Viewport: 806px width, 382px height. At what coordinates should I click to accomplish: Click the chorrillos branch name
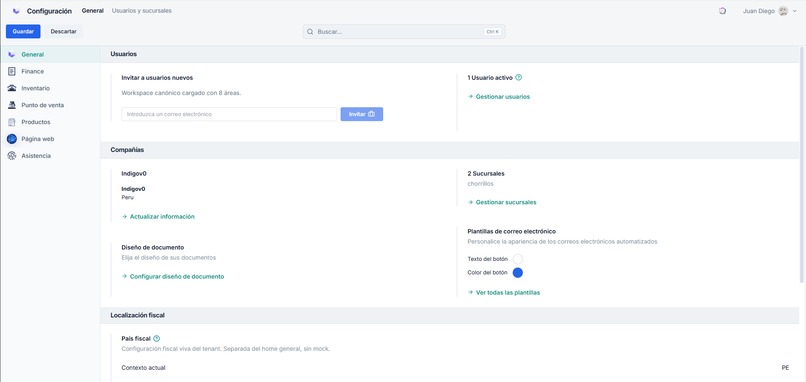click(x=481, y=184)
